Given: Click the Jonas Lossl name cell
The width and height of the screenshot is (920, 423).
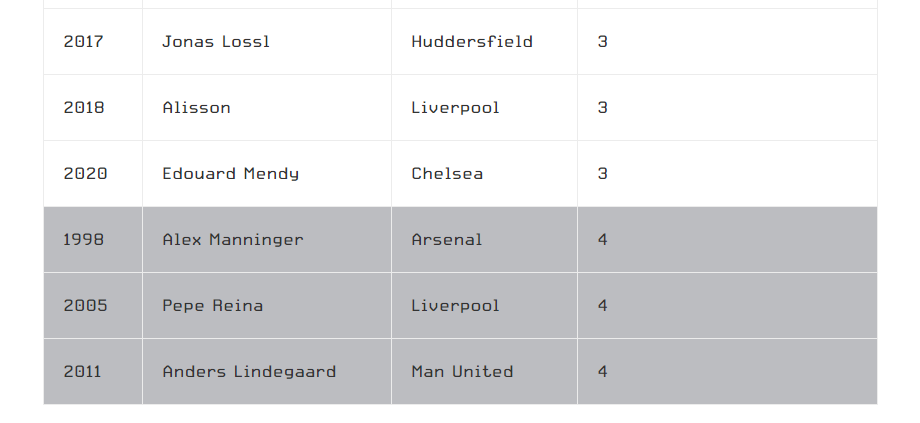Looking at the screenshot, I should point(216,42).
